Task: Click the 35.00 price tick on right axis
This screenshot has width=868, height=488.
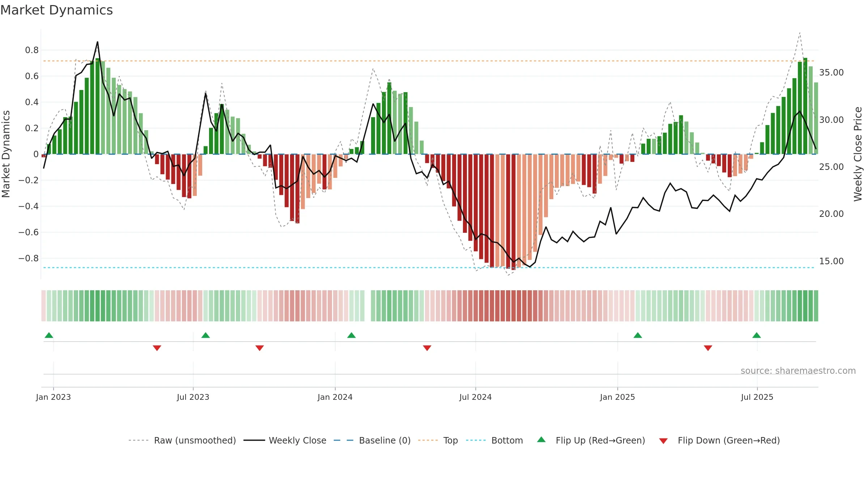Action: pyautogui.click(x=831, y=73)
